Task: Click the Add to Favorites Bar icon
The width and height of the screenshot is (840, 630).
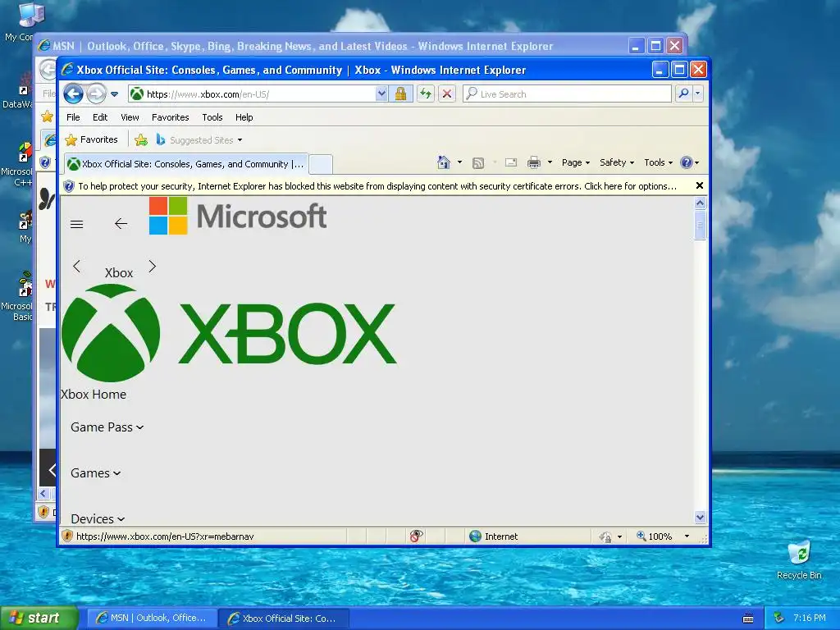Action: click(x=141, y=140)
